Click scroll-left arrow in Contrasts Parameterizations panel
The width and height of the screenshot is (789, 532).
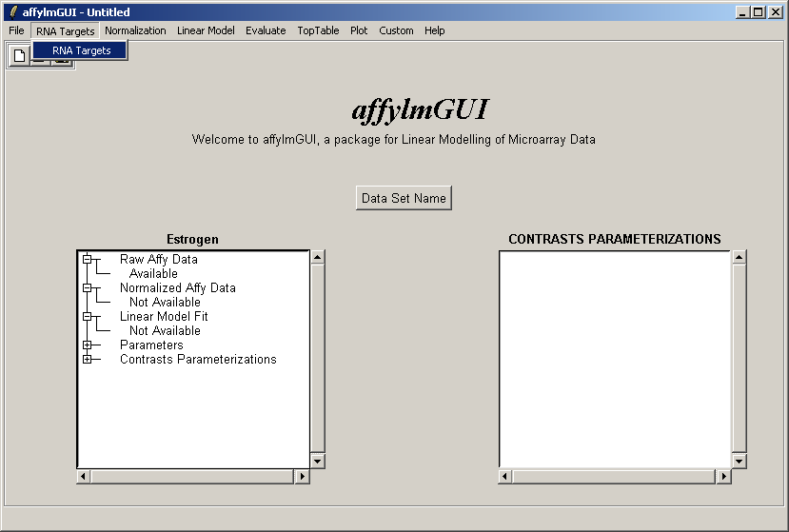505,476
